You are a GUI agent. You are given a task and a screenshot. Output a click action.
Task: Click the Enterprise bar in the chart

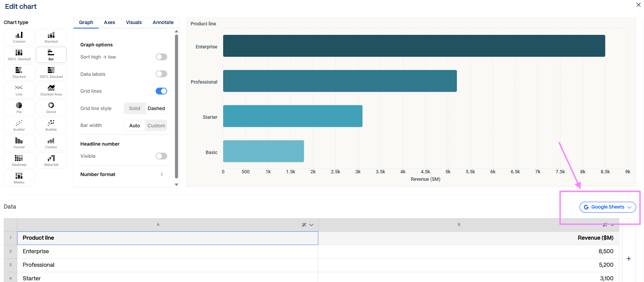414,46
